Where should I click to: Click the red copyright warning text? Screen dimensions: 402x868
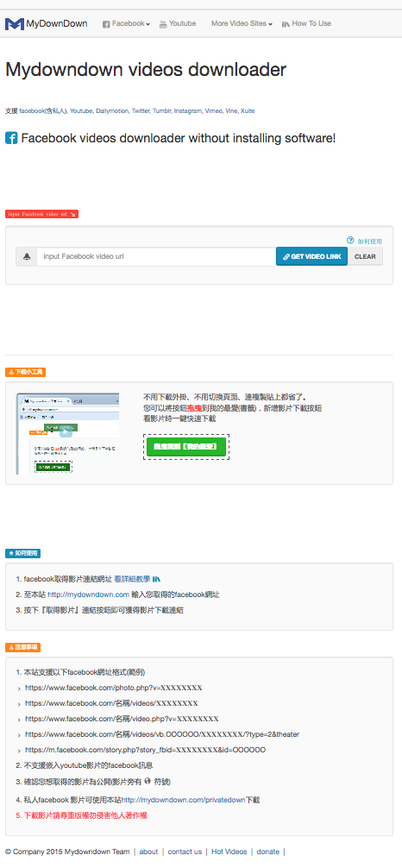pyautogui.click(x=85, y=815)
